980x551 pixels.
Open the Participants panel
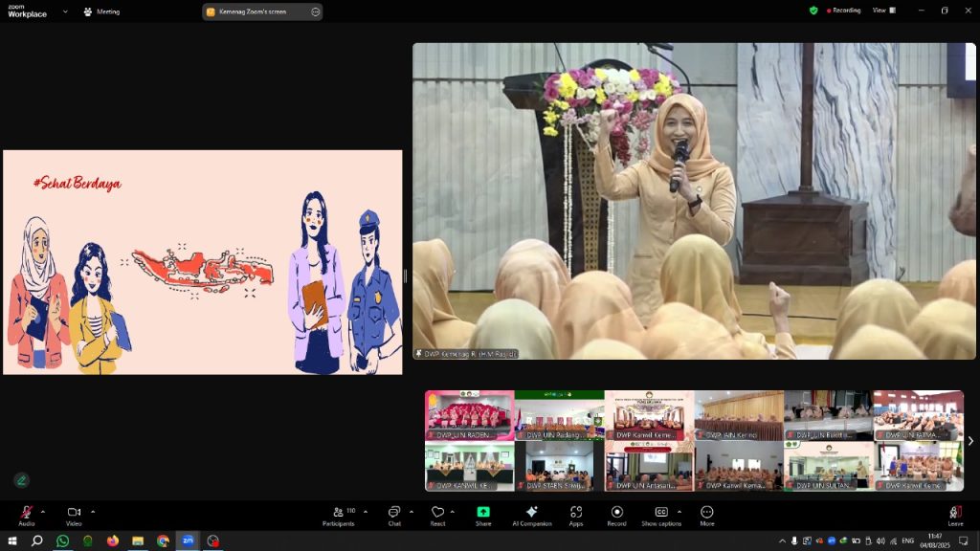[338, 514]
